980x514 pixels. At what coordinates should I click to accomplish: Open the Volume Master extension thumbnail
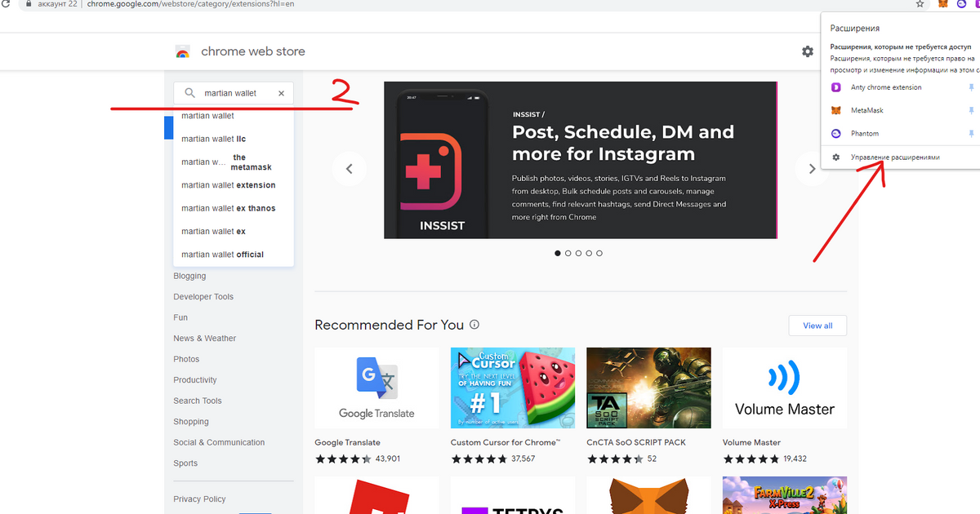[x=785, y=388]
